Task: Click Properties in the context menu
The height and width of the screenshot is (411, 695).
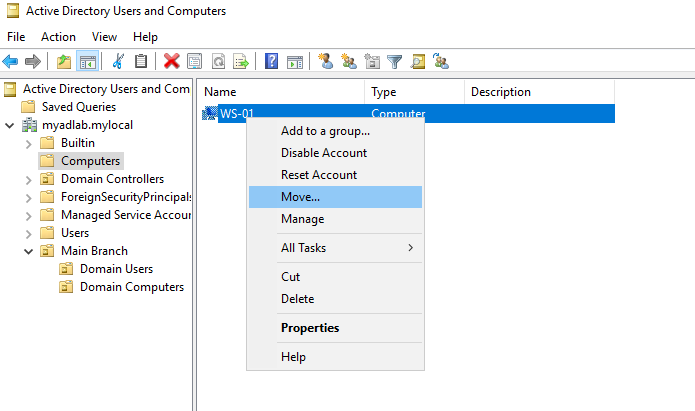Action: pos(309,328)
